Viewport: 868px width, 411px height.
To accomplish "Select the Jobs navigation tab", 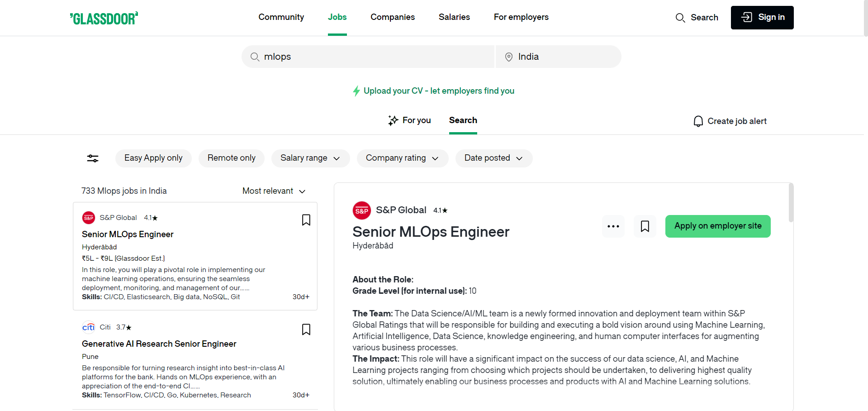I will [337, 17].
